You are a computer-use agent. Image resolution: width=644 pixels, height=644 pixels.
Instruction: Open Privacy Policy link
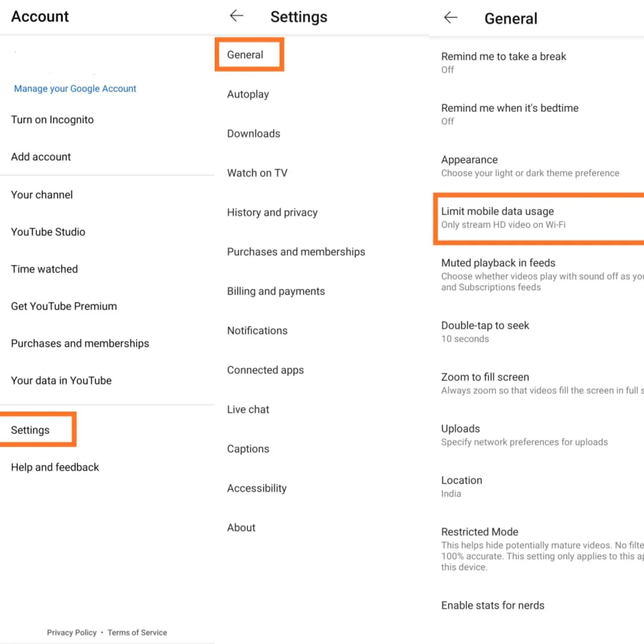pos(72,633)
